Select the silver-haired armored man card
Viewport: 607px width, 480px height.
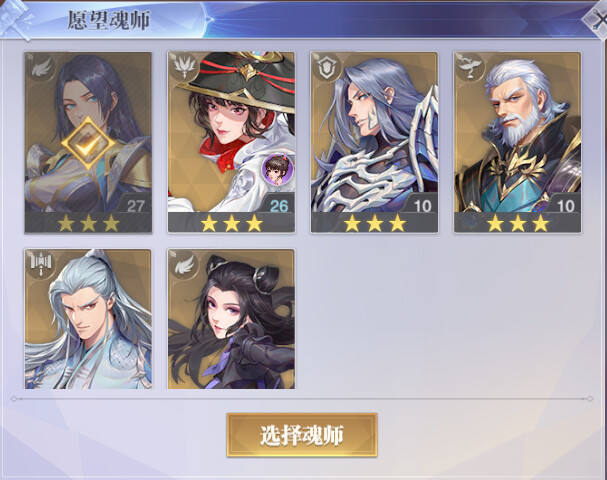(x=374, y=142)
